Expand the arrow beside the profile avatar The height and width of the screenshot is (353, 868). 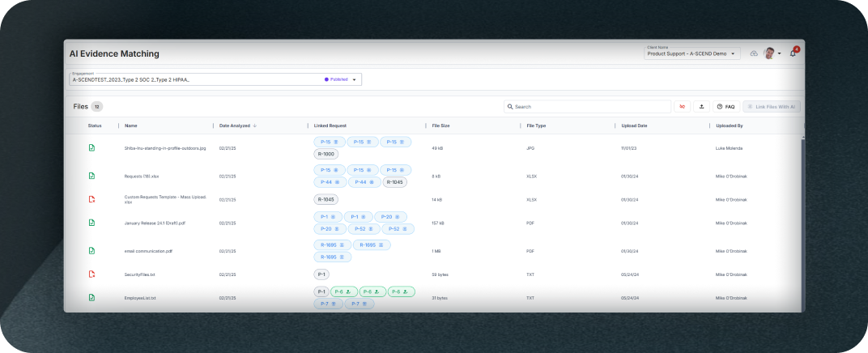pyautogui.click(x=780, y=53)
